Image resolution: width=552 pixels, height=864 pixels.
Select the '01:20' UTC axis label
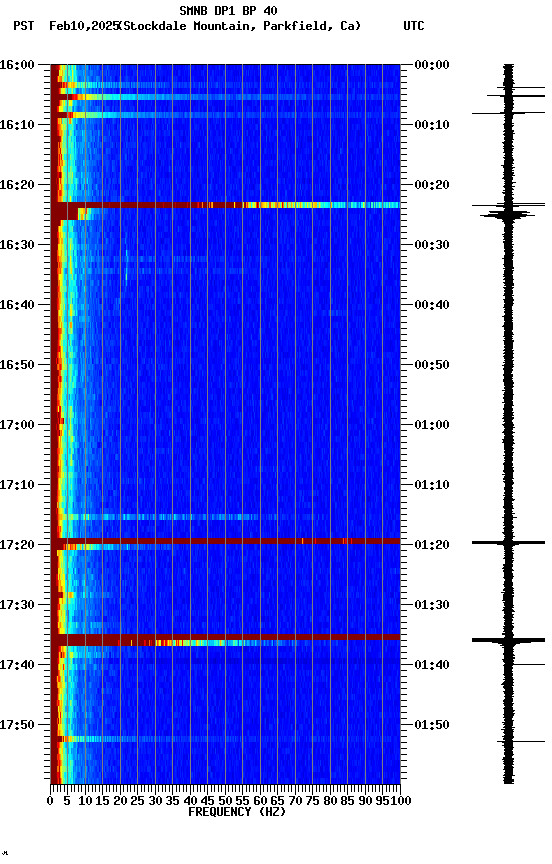[x=432, y=545]
